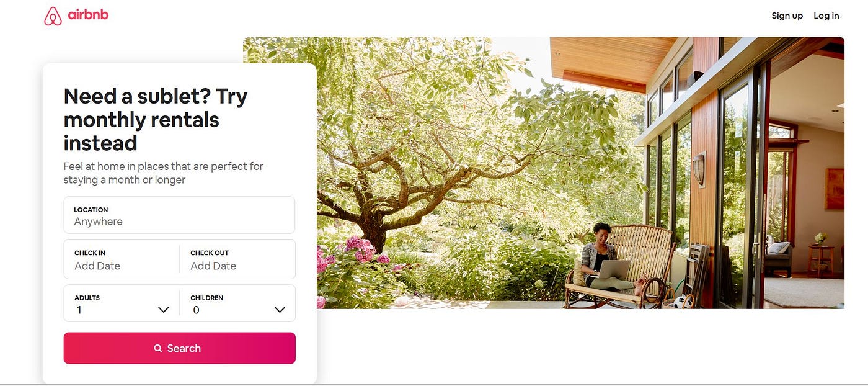Click the LOCATION field label
The image size is (868, 386).
click(x=91, y=210)
